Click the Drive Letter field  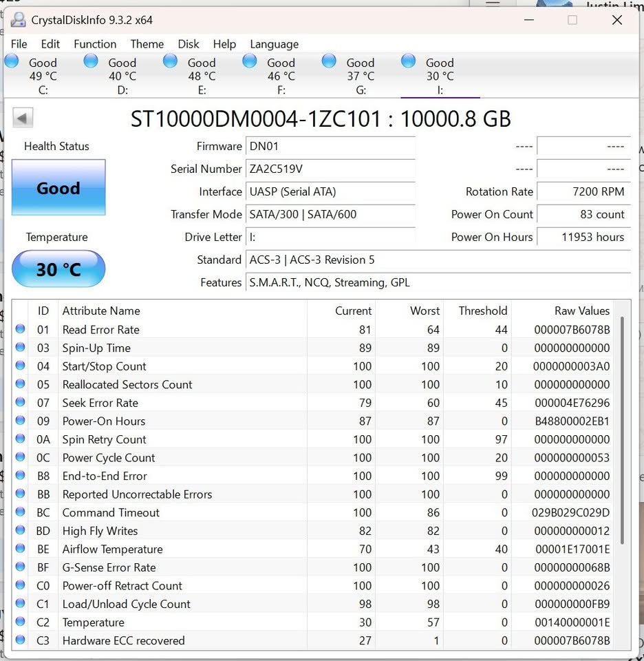point(331,238)
